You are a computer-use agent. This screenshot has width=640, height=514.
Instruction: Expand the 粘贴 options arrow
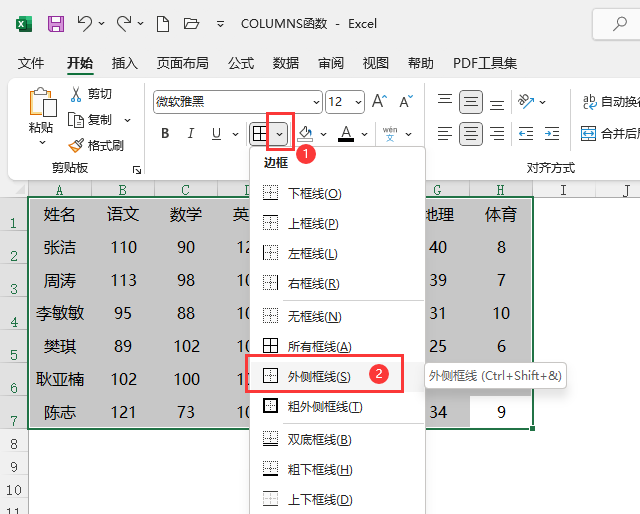[42, 142]
